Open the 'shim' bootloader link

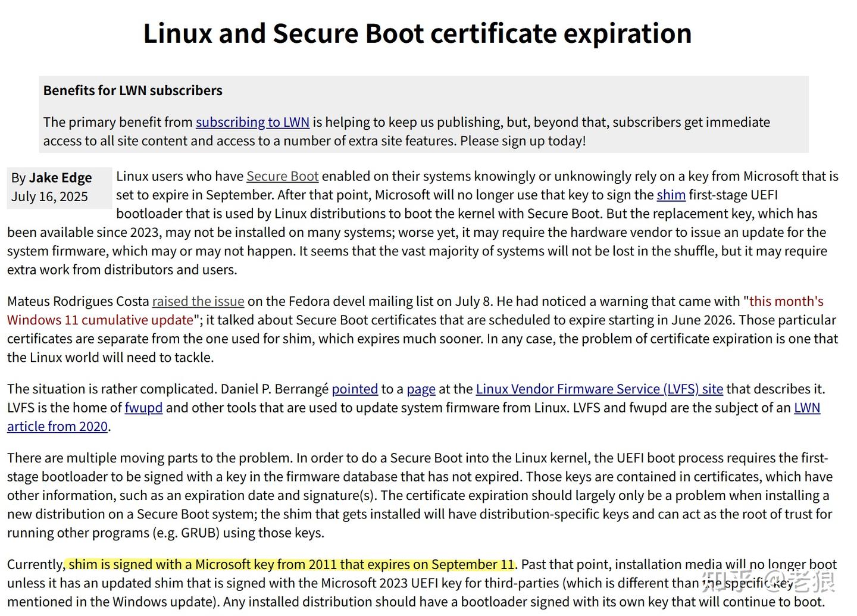pyautogui.click(x=671, y=195)
